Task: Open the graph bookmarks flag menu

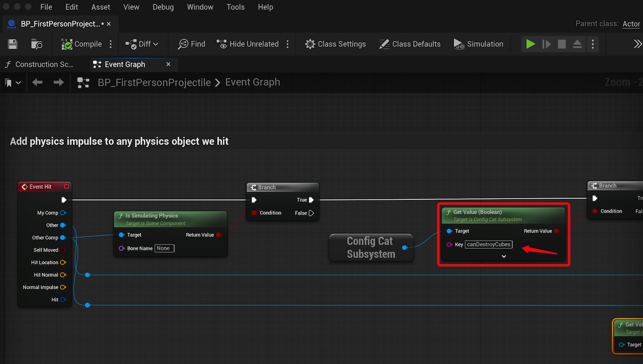Action: pyautogui.click(x=11, y=82)
